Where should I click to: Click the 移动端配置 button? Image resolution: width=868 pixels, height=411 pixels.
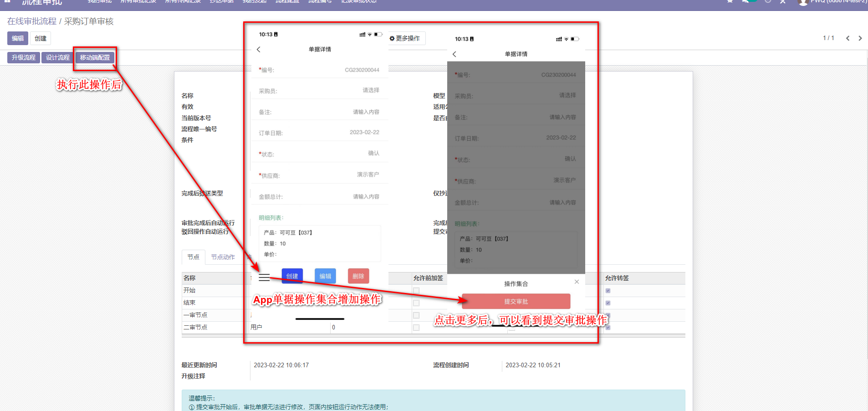point(95,58)
